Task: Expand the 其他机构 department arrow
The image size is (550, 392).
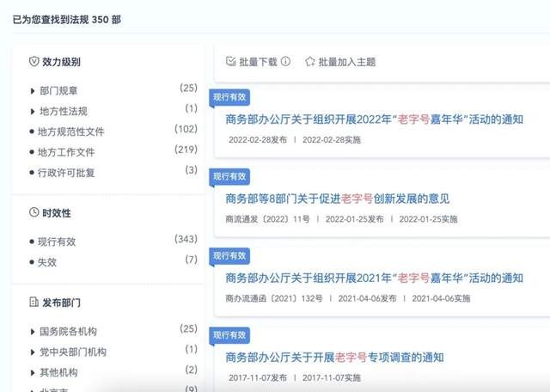Action: coord(33,373)
